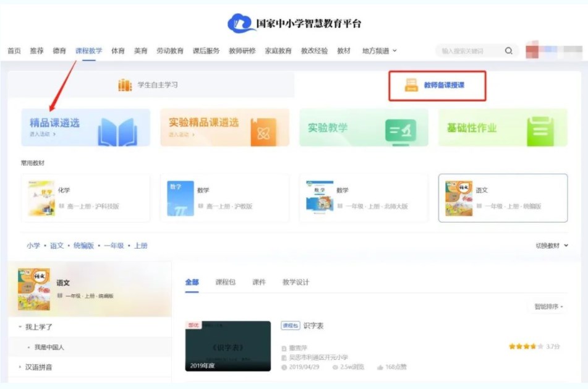Click breadcrumb 一年级

coord(114,246)
